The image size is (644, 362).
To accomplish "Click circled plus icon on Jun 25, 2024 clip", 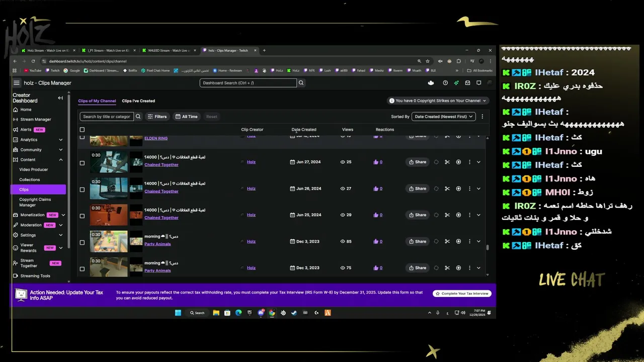I will point(458,215).
